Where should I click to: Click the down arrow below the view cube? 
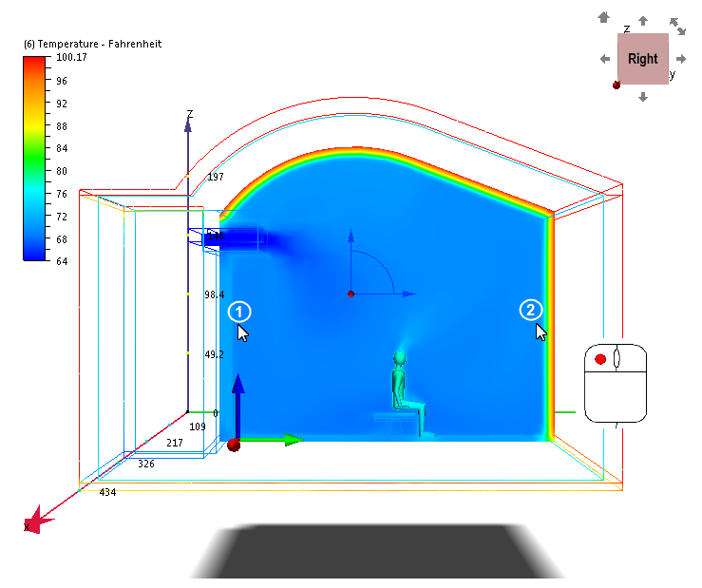tap(643, 97)
